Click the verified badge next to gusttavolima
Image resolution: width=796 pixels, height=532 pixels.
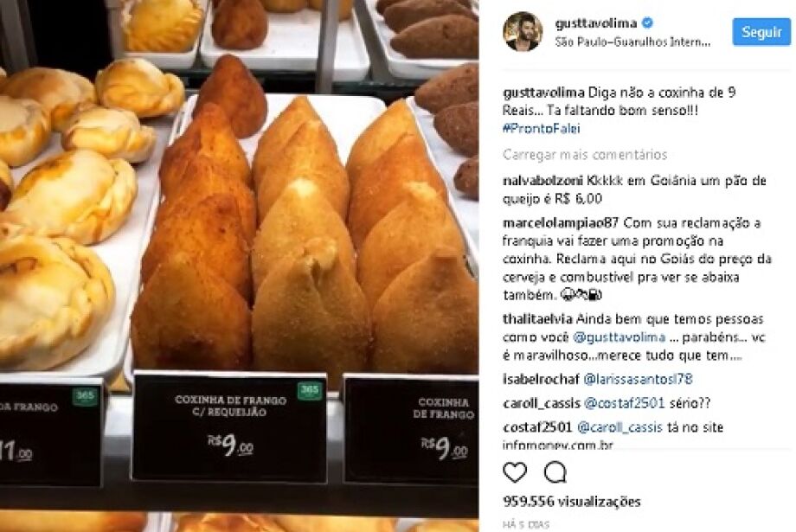click(x=648, y=22)
